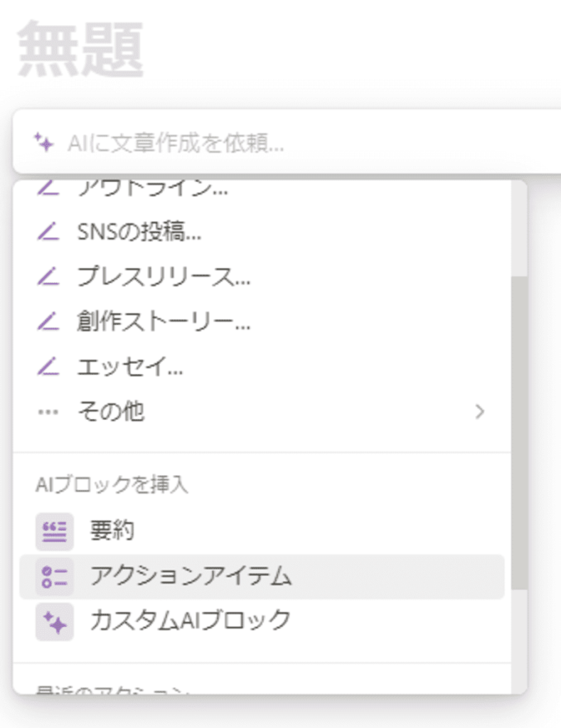This screenshot has height=728, width=561.
Task: Click the 無題 page title
Action: point(80,49)
